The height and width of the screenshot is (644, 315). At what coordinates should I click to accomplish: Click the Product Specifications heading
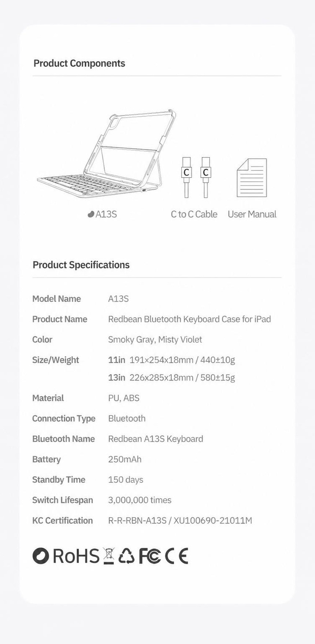click(x=81, y=265)
